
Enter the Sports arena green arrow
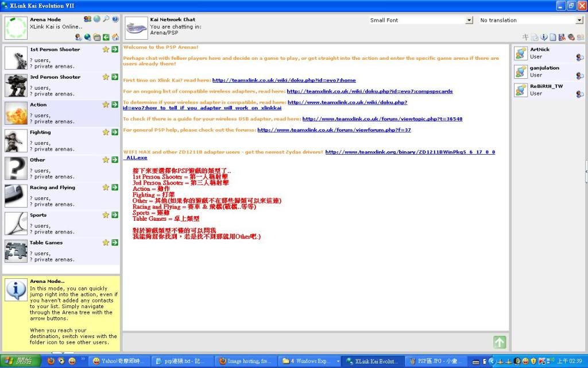pos(115,215)
